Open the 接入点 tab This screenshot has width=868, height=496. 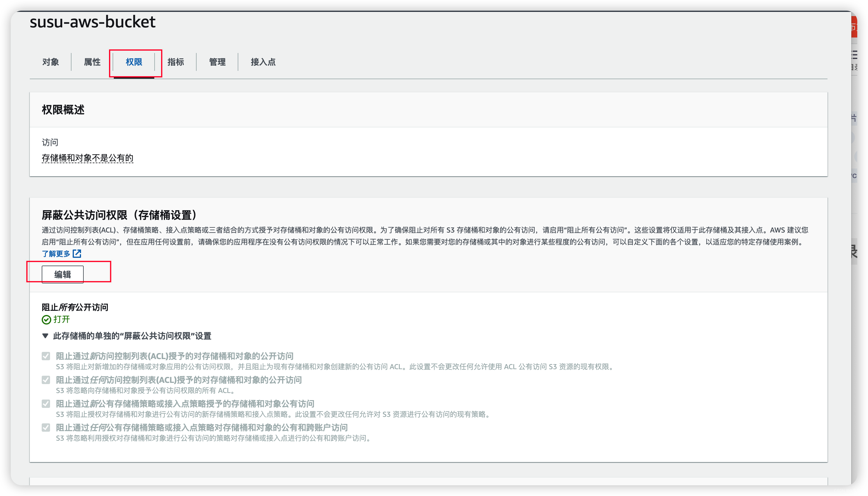[x=263, y=62]
